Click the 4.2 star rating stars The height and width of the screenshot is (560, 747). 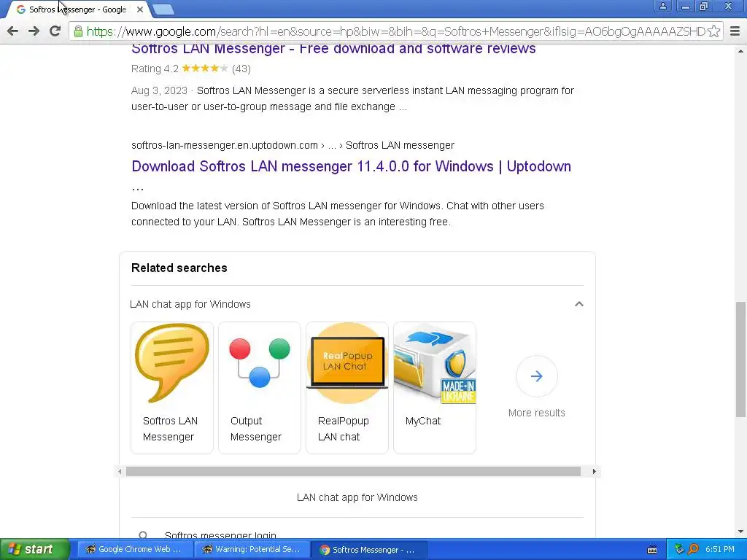(204, 69)
